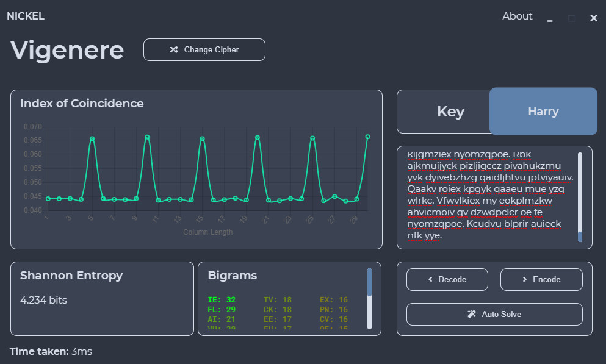Viewport: 606px width, 364px height.
Task: Click the Decode button
Action: 447,279
